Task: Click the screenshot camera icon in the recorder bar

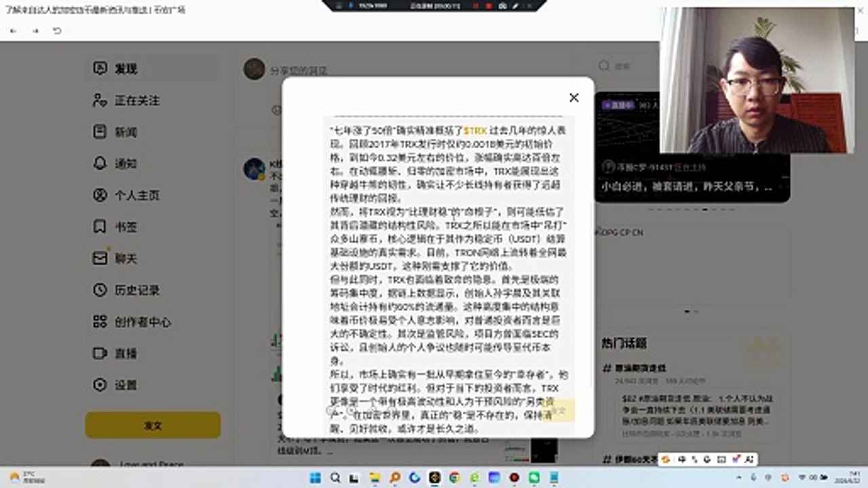Action: tap(502, 5)
